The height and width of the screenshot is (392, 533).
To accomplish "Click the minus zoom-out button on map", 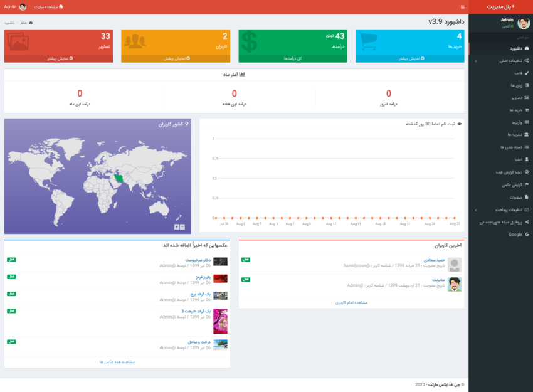I will pos(182,226).
